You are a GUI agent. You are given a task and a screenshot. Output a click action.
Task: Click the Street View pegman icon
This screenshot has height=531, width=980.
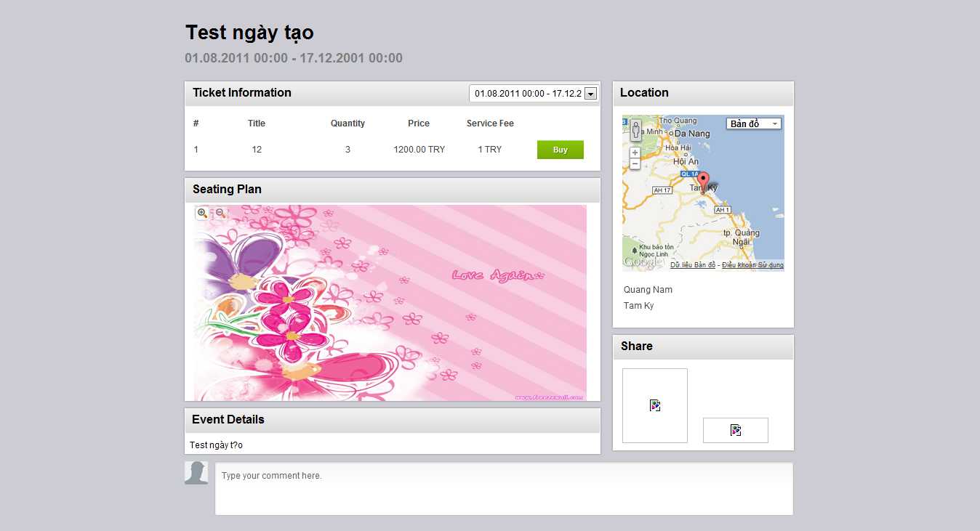[635, 130]
